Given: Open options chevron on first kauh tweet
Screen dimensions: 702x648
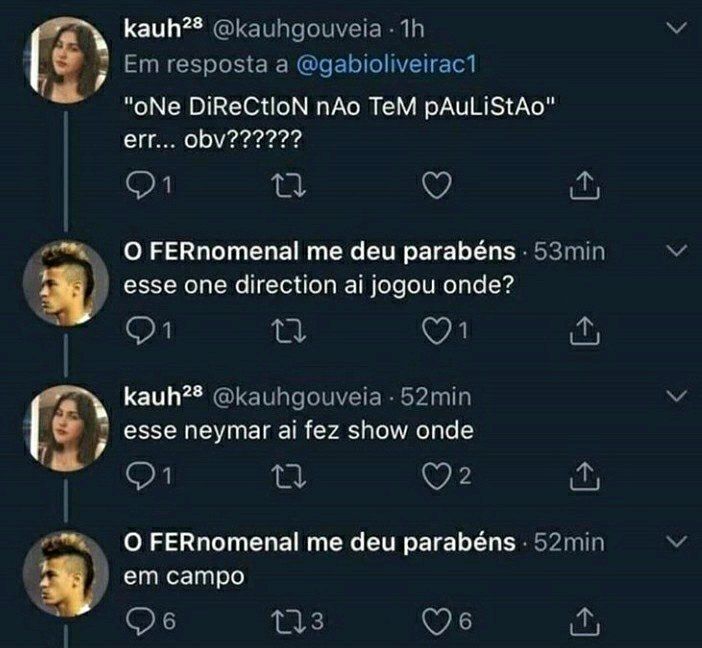Looking at the screenshot, I should pyautogui.click(x=676, y=28).
